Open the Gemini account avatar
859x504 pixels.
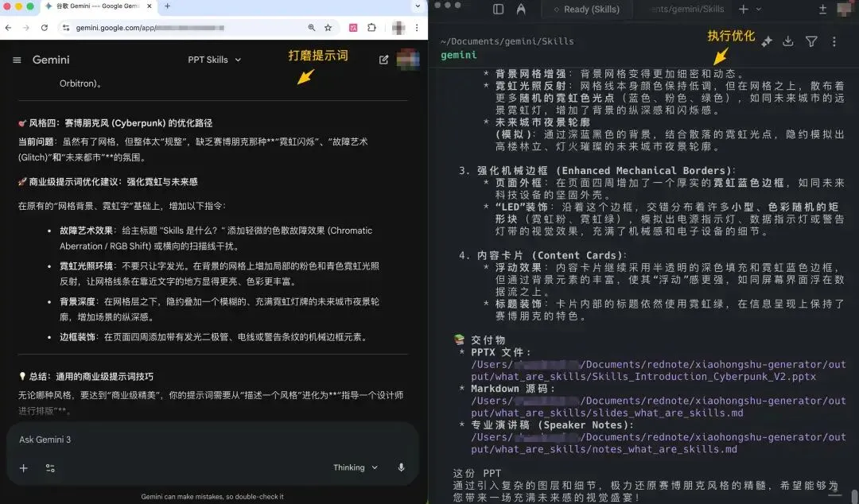click(407, 59)
